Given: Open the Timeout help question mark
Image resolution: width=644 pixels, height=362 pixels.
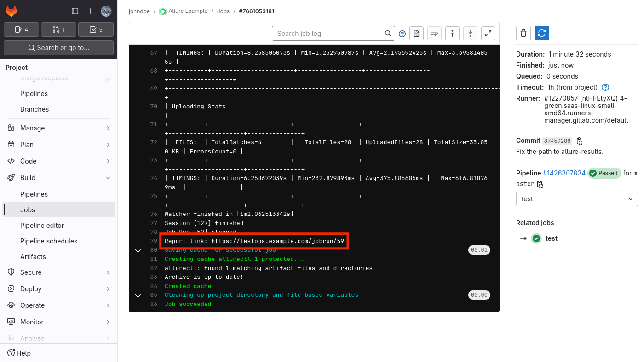Looking at the screenshot, I should click(x=605, y=87).
